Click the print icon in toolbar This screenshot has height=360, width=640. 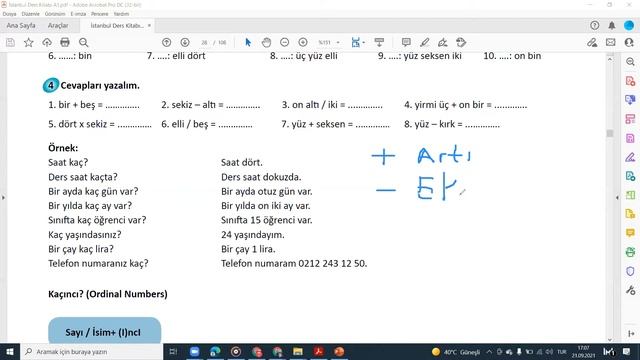tap(65, 42)
